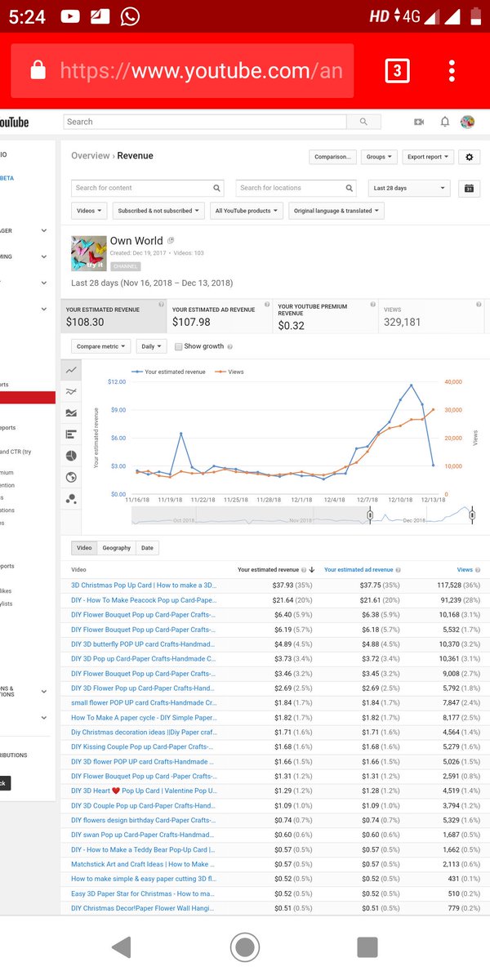Open the browser three-dot menu

tap(452, 71)
